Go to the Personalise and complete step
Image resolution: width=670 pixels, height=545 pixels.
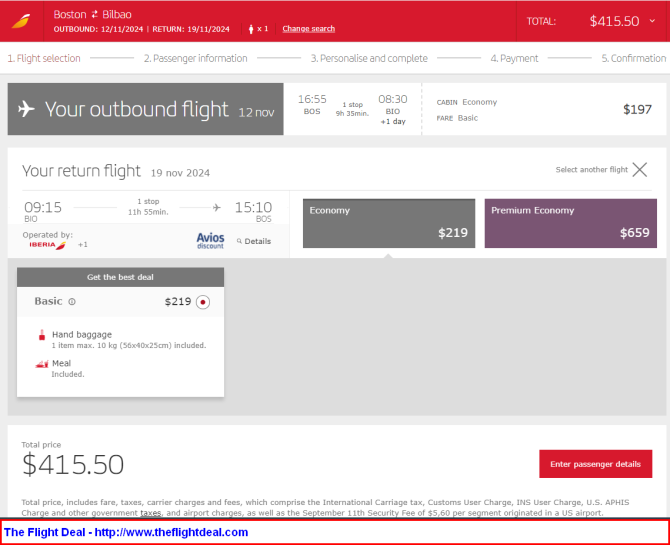[369, 58]
